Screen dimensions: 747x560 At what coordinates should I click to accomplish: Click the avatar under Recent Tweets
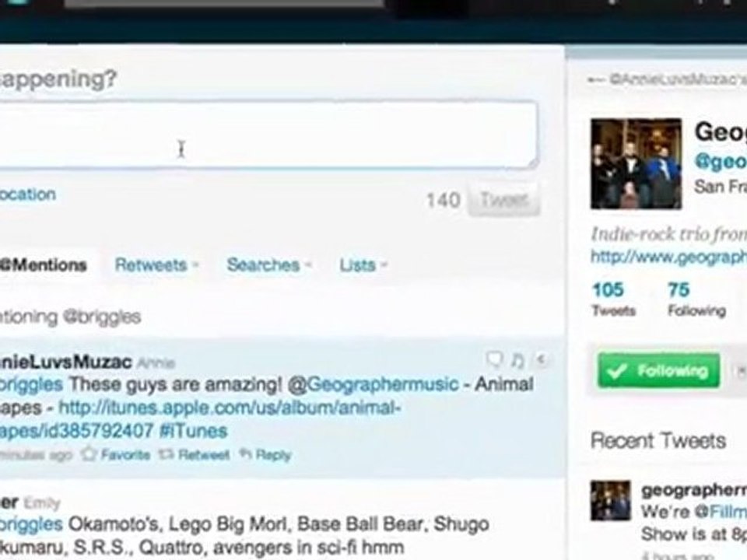pos(610,500)
